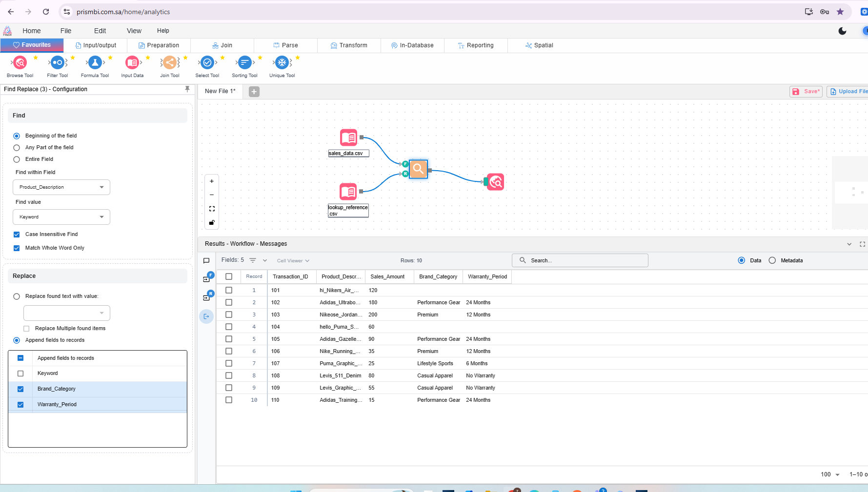
Task: Pin the Configuration panel
Action: 187,89
